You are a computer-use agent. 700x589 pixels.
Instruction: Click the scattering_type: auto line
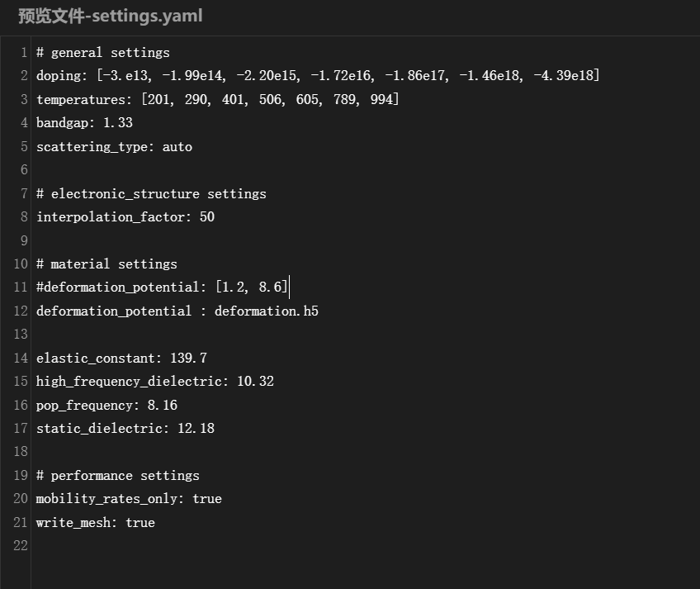pos(114,147)
